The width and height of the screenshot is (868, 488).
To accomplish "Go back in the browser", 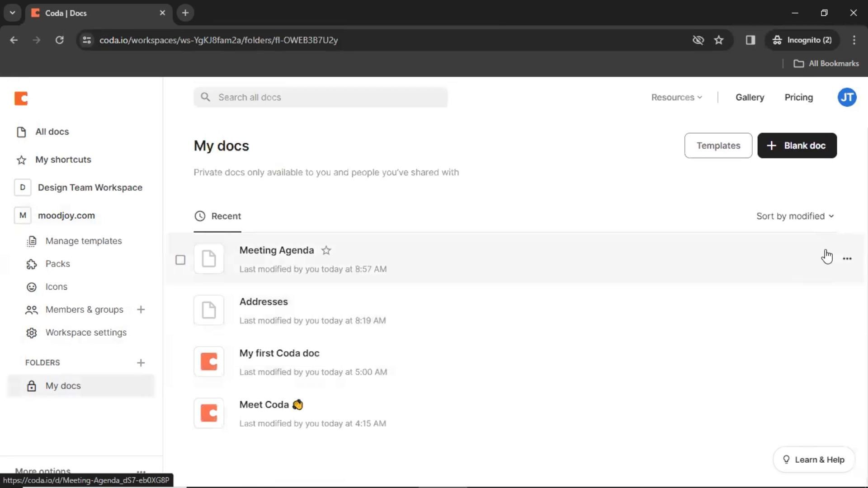I will [14, 40].
